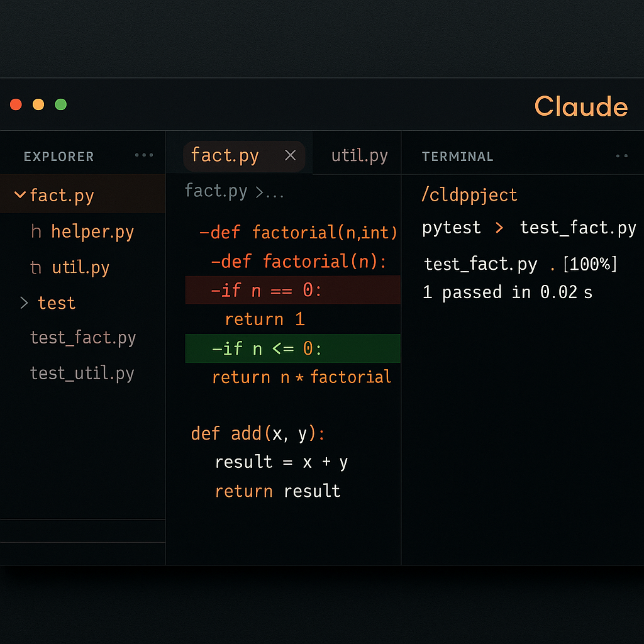Image resolution: width=644 pixels, height=644 pixels.
Task: Click the 'result = x + y' line
Action: click(281, 462)
